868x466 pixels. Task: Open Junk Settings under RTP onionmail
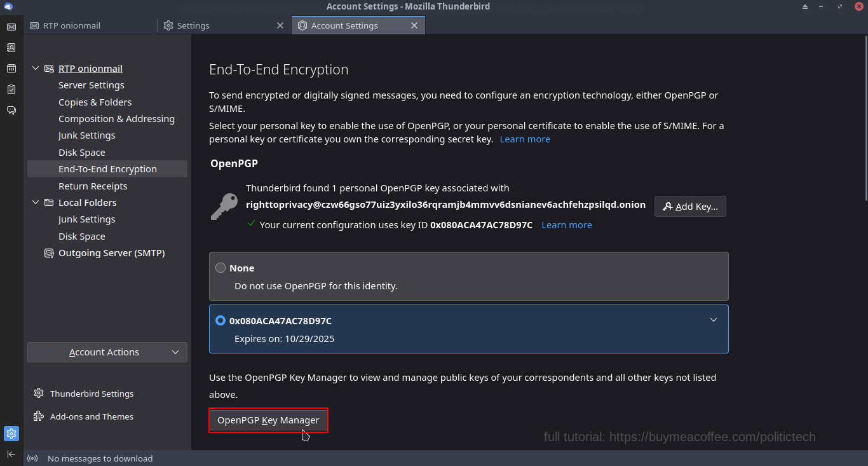pyautogui.click(x=87, y=135)
